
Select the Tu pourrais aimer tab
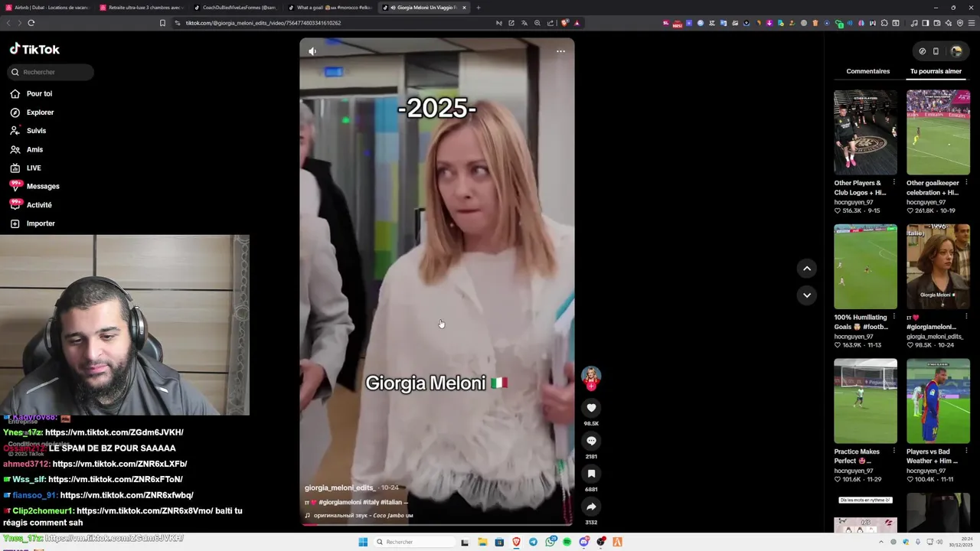coord(936,71)
